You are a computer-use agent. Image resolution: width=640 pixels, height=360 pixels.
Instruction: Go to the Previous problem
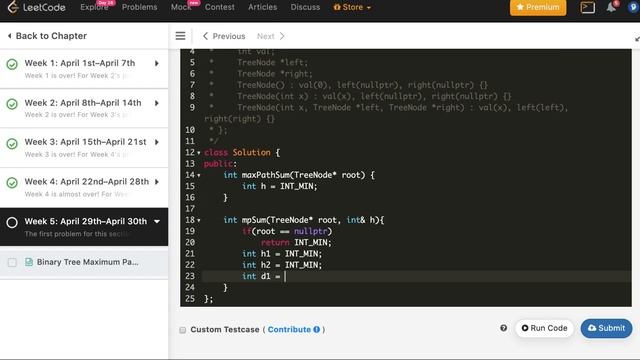coord(224,36)
